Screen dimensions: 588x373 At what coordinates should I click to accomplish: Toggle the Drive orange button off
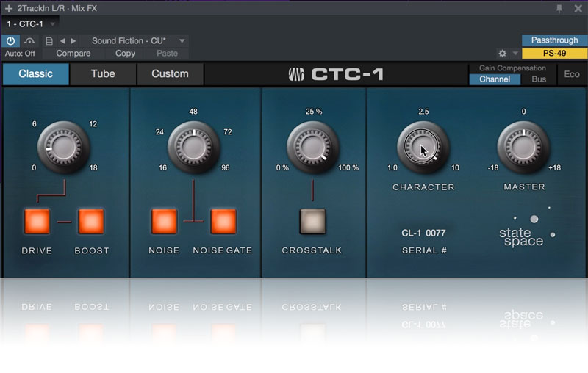click(37, 220)
